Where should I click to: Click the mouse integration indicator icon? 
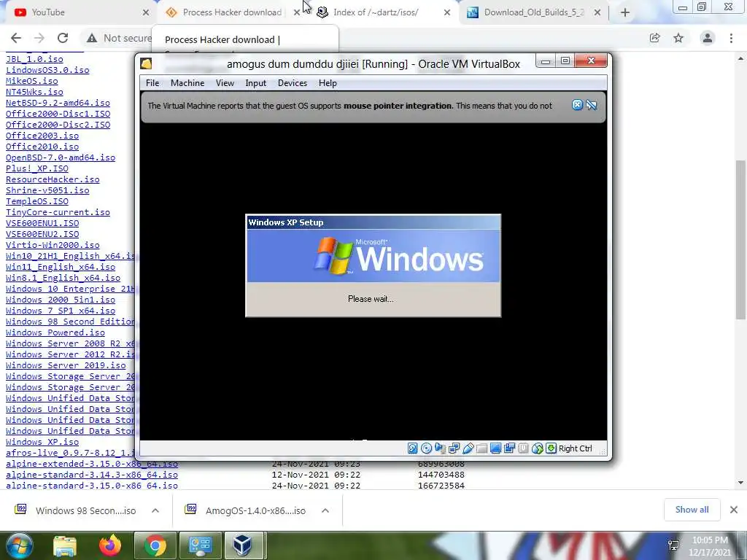pos(537,448)
